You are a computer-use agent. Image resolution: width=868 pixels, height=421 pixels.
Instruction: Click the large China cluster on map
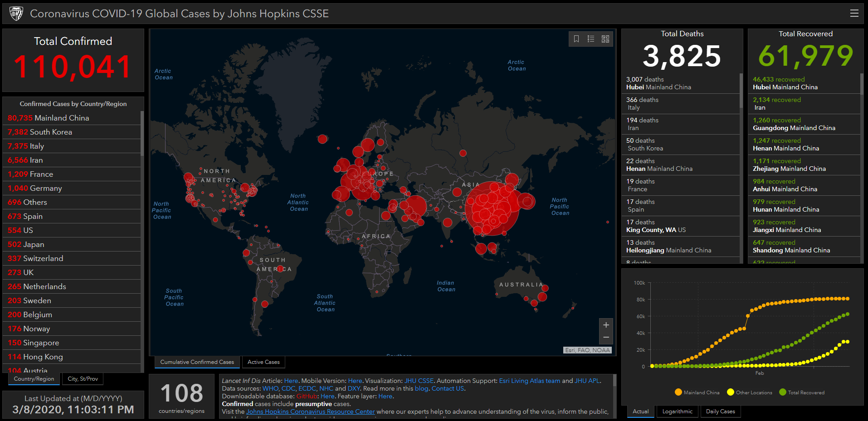click(493, 208)
